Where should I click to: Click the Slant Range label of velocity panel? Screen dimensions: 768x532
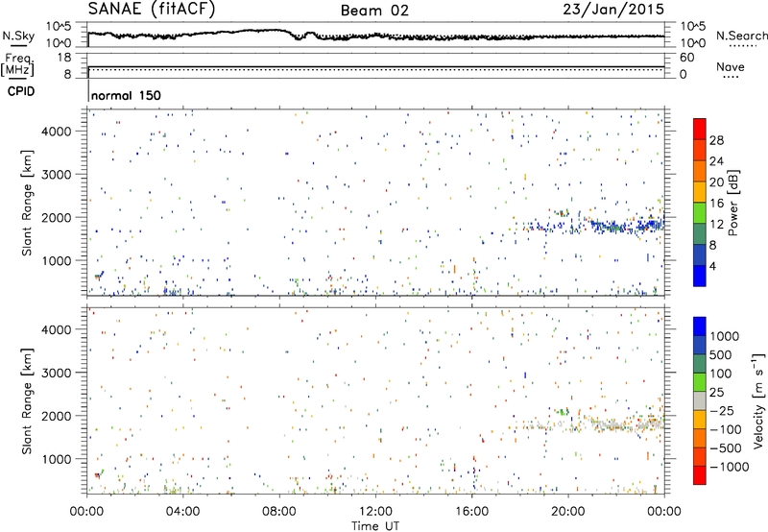[27, 400]
